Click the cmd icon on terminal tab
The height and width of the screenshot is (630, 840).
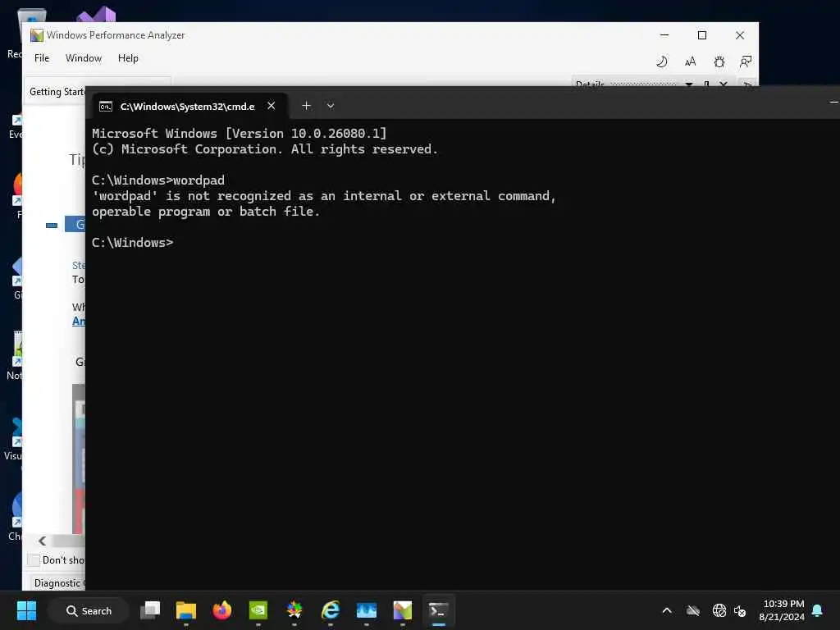click(x=106, y=107)
